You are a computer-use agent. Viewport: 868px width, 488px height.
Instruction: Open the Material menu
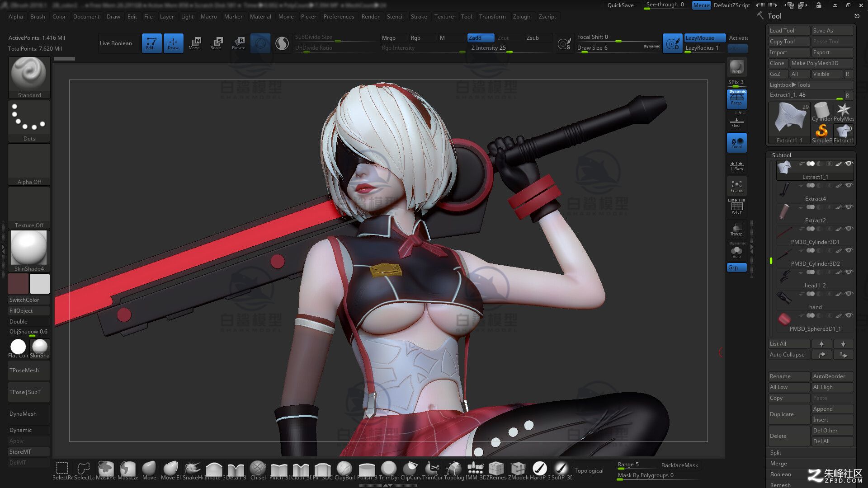pos(260,16)
